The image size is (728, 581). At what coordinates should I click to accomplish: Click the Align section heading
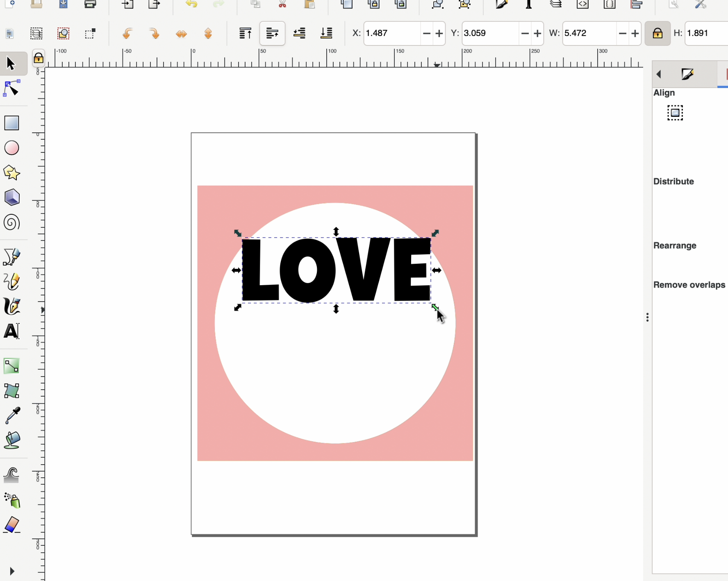pos(664,93)
